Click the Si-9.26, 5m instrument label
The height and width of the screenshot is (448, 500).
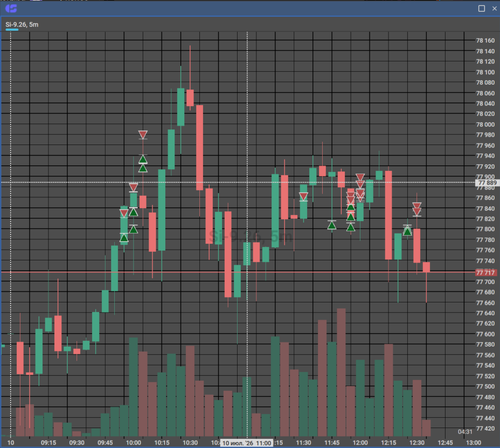(x=22, y=25)
